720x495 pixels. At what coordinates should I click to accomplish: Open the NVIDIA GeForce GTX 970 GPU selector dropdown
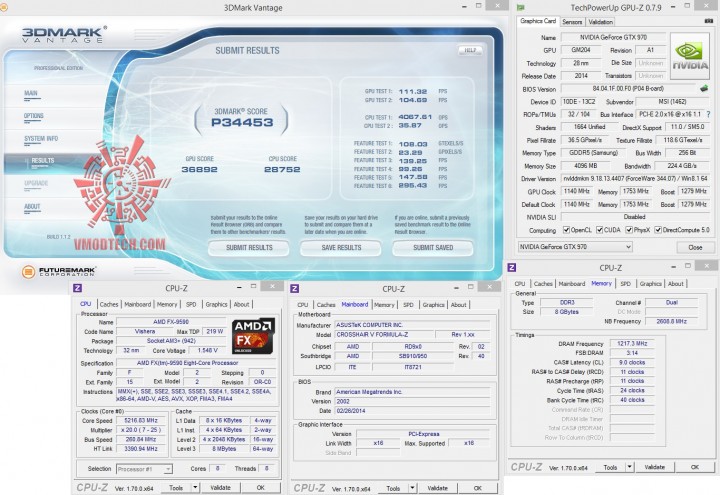(x=575, y=247)
